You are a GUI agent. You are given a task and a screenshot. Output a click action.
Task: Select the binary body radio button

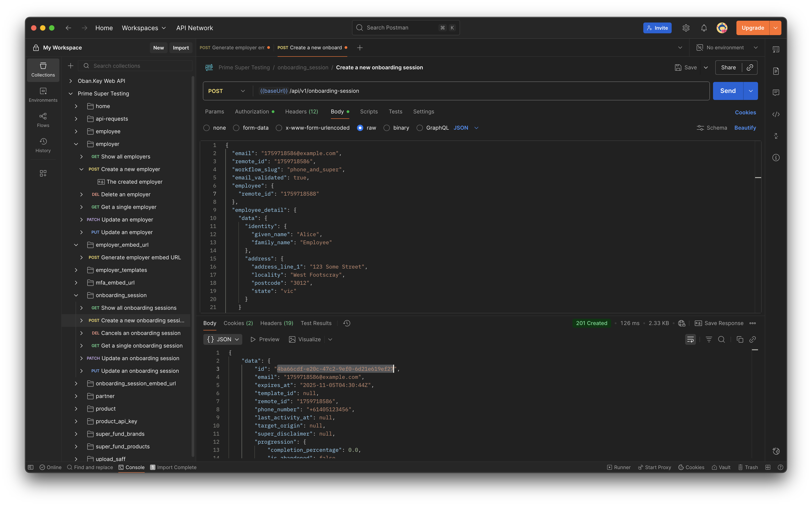(x=387, y=128)
